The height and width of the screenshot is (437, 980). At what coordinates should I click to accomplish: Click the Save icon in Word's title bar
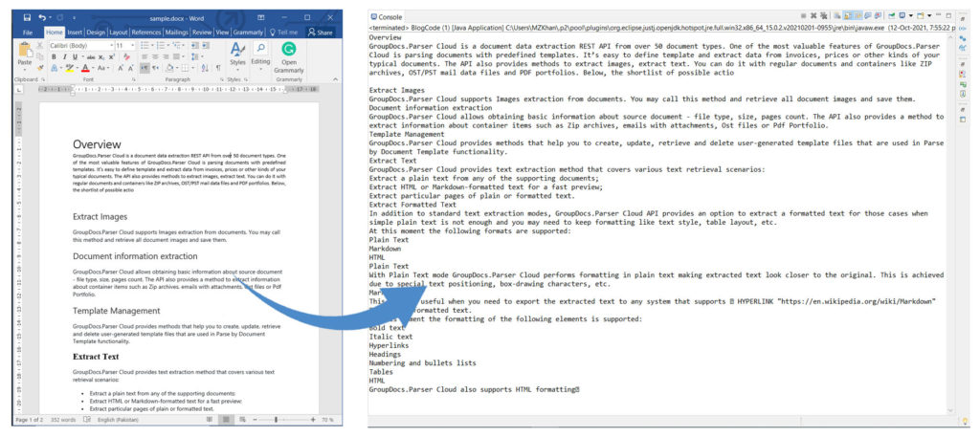(x=27, y=17)
